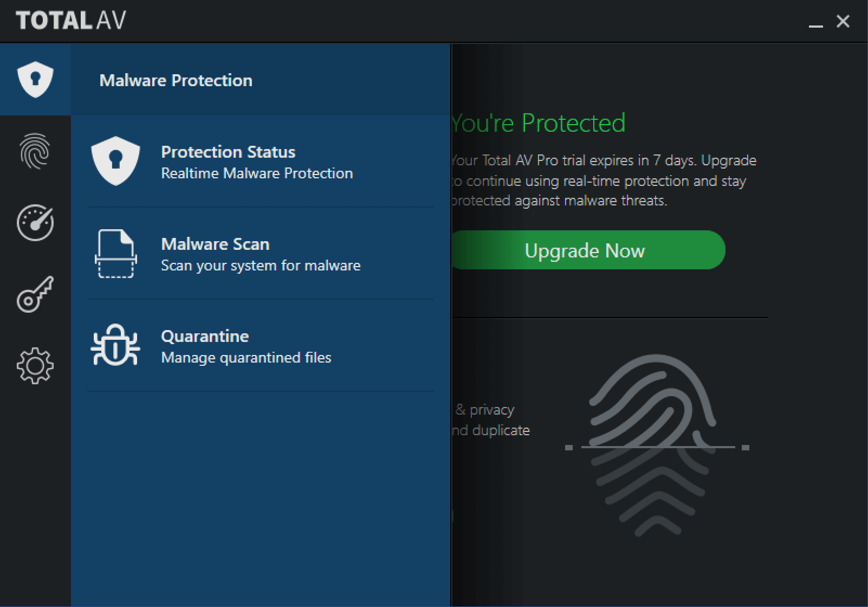
Task: Click the "Realtime Malware Protection" subtitle
Action: point(257,173)
